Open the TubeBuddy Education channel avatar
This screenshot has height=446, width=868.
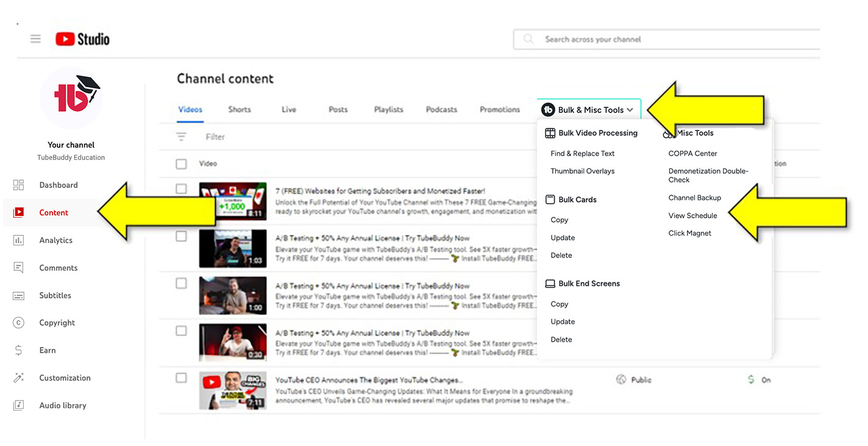(x=71, y=98)
